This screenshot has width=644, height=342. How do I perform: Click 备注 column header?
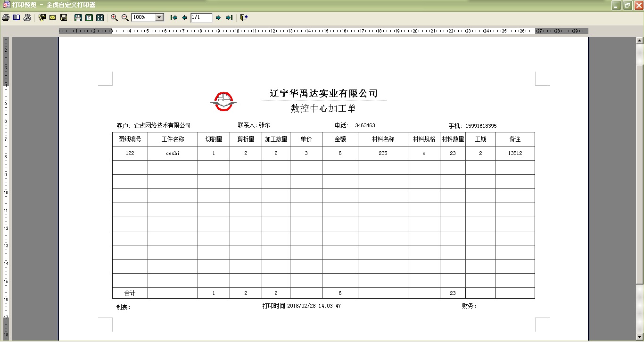(x=515, y=139)
